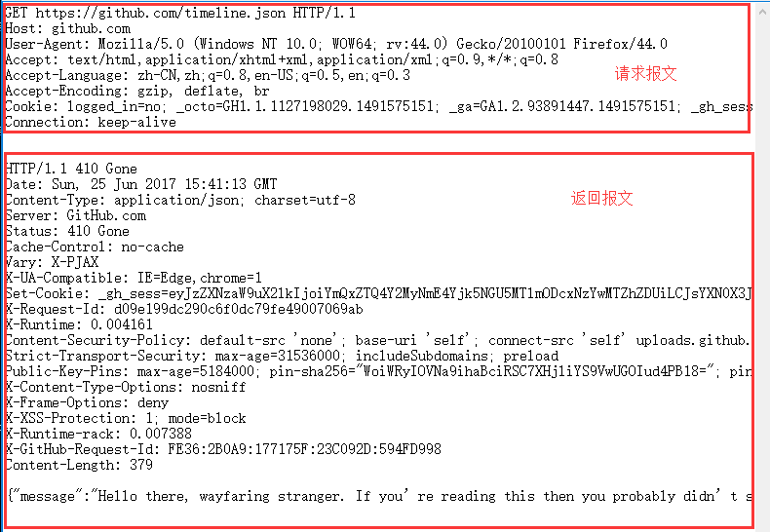Click the vertical scrollbar track

click(762, 275)
